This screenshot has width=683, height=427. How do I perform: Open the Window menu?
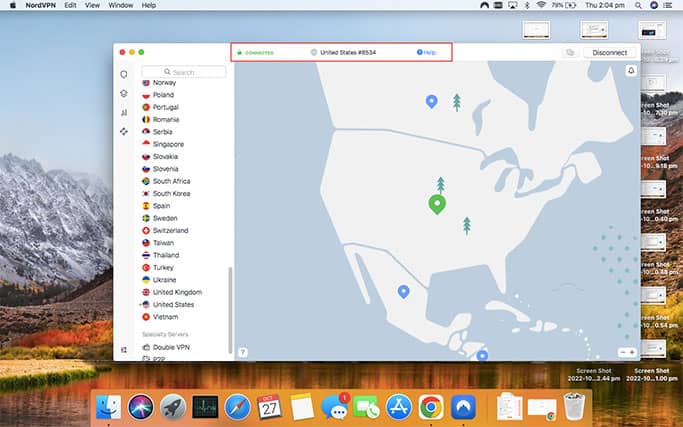(121, 5)
